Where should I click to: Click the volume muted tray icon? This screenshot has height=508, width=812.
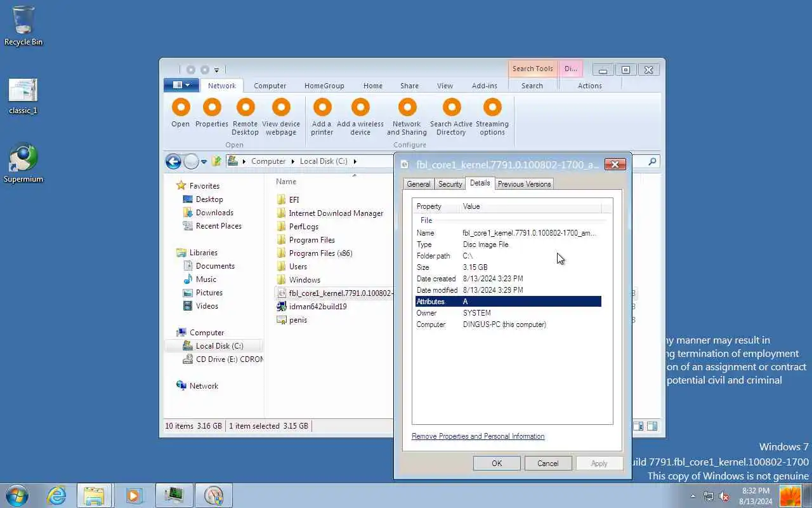pyautogui.click(x=724, y=497)
